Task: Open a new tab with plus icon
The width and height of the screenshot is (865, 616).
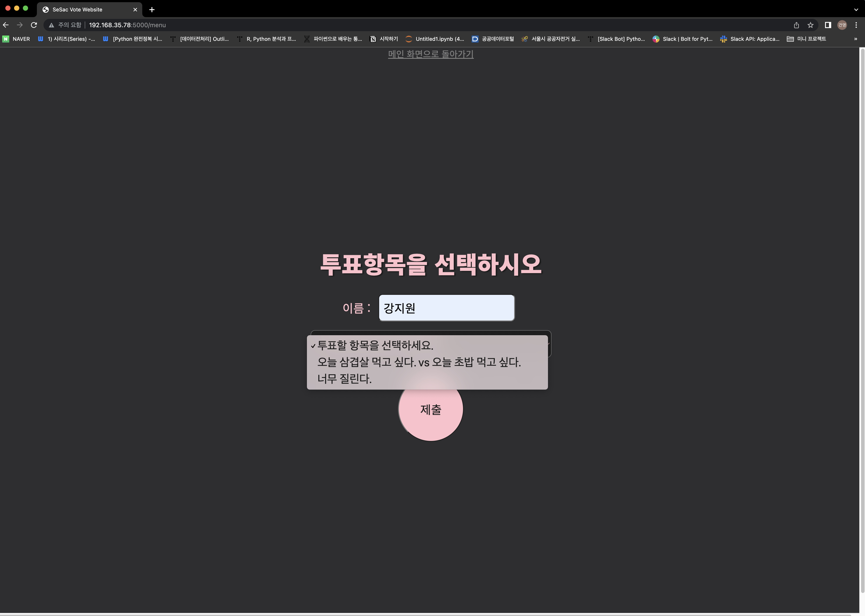Action: [x=152, y=9]
